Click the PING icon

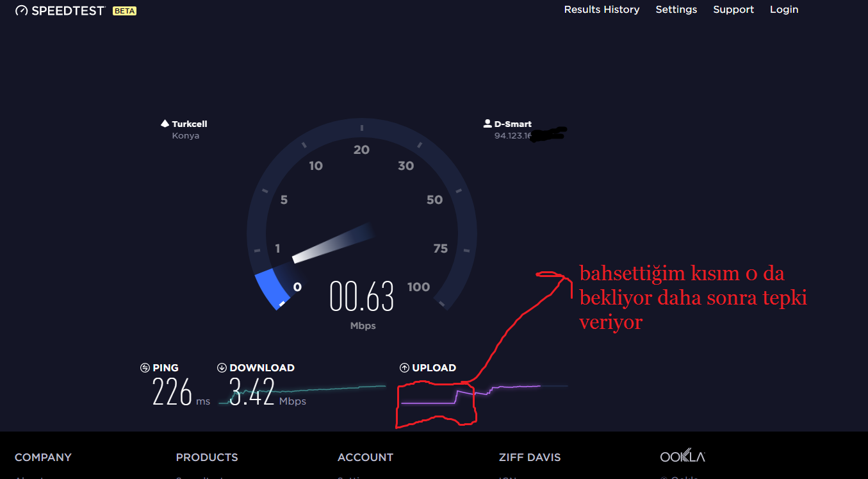(145, 367)
